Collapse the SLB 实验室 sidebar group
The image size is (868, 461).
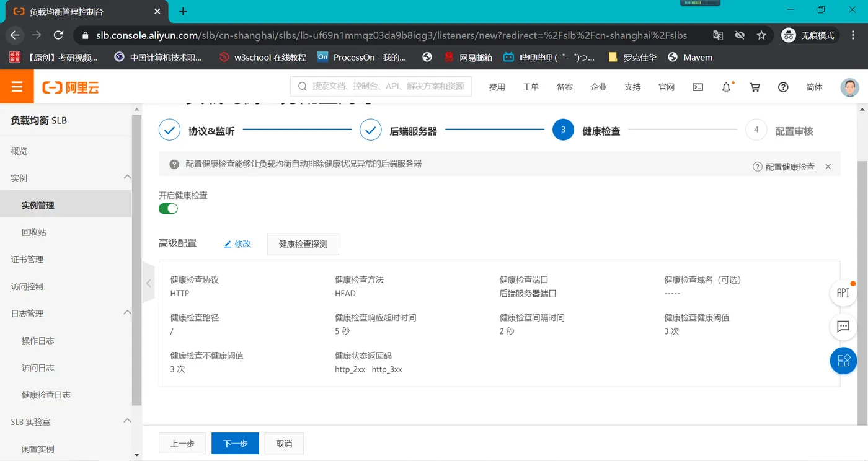pyautogui.click(x=127, y=421)
